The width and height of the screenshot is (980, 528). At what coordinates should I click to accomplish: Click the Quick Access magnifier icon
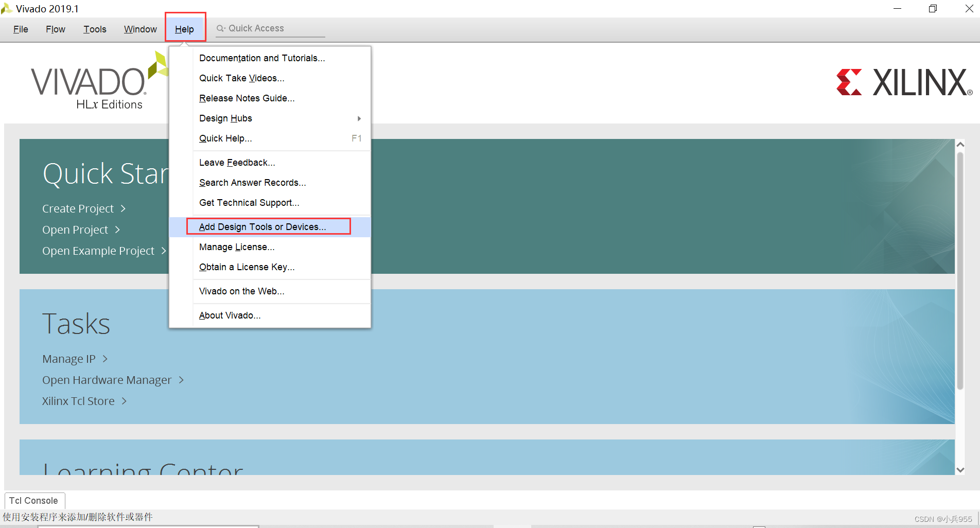click(221, 28)
